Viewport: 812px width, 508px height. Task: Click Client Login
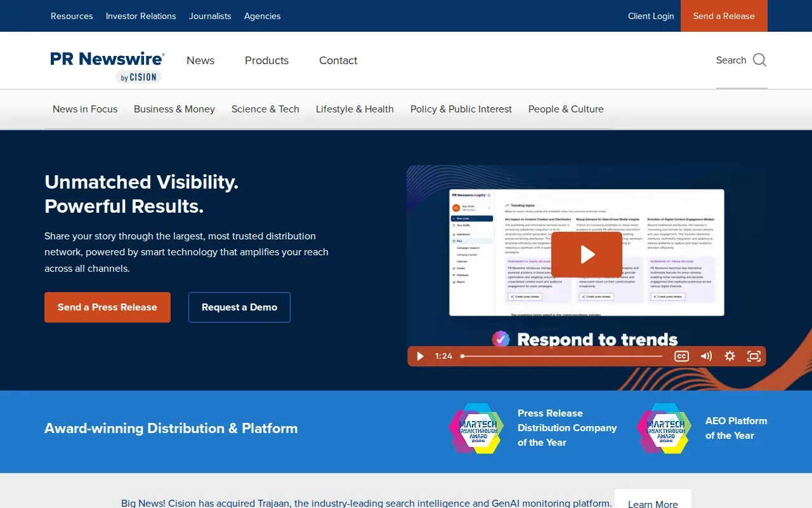pyautogui.click(x=651, y=16)
